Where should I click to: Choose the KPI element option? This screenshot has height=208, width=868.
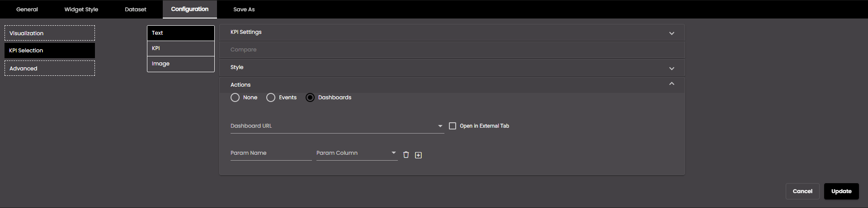[181, 48]
